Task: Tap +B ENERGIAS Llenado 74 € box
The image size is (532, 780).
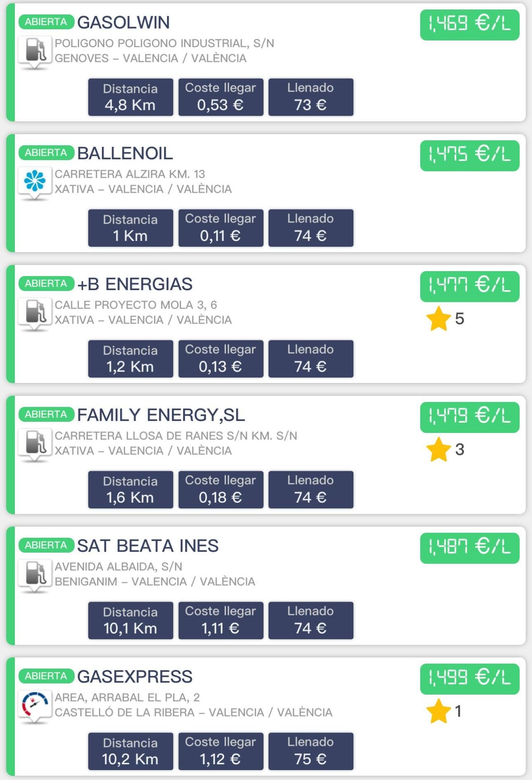Action: (x=311, y=359)
